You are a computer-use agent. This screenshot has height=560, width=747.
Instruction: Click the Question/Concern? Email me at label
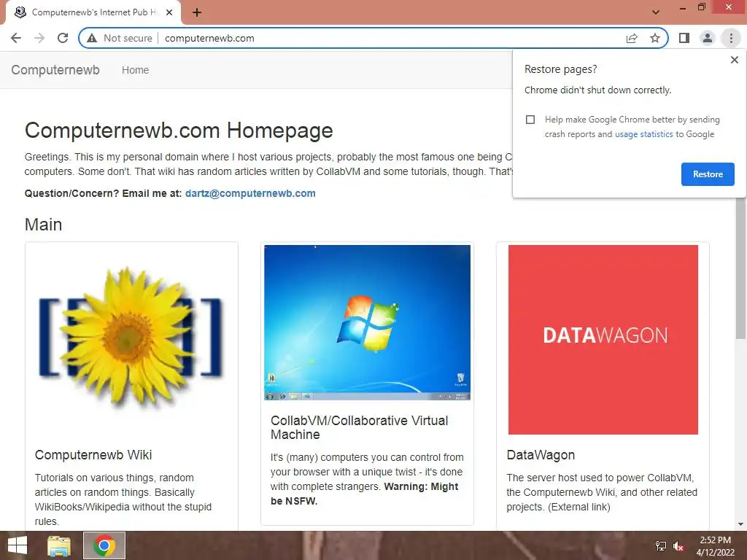point(104,193)
